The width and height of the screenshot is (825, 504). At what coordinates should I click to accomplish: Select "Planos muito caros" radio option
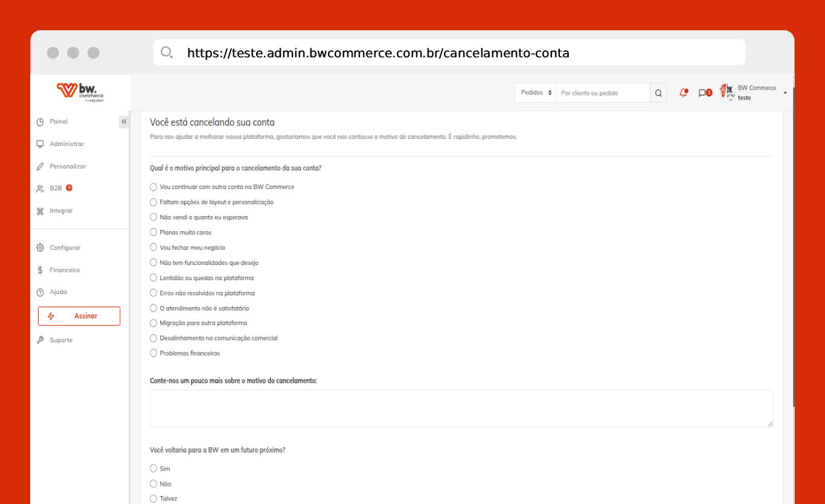click(x=153, y=232)
